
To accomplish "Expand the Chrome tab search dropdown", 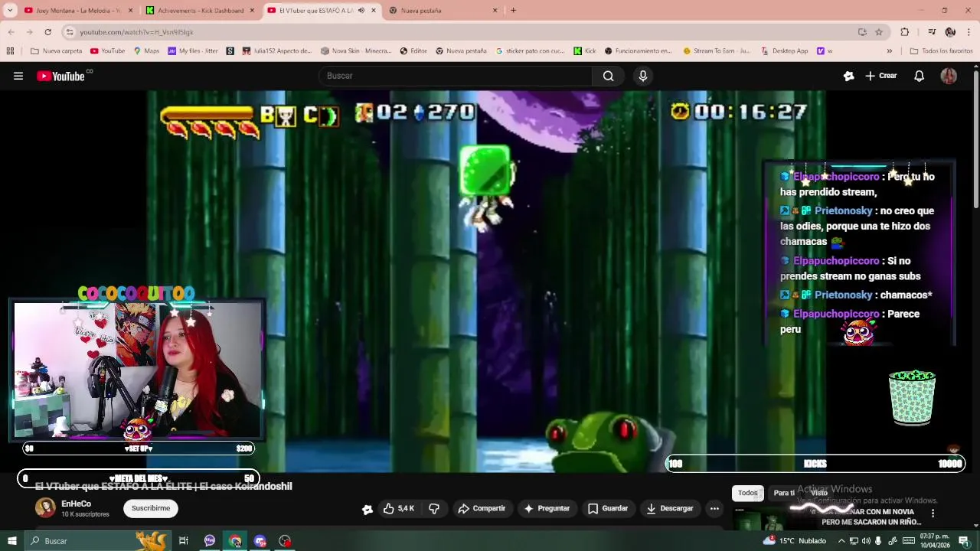I will tap(10, 11).
